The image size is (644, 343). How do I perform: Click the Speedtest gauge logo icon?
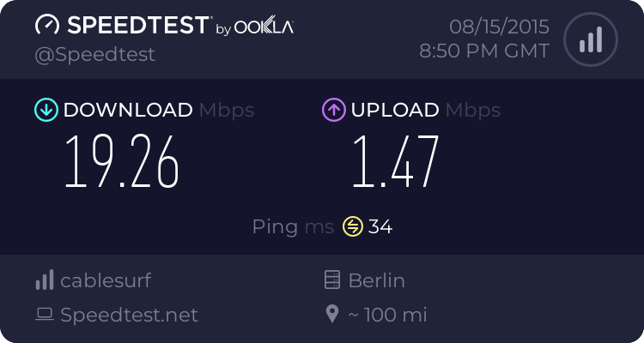(48, 25)
